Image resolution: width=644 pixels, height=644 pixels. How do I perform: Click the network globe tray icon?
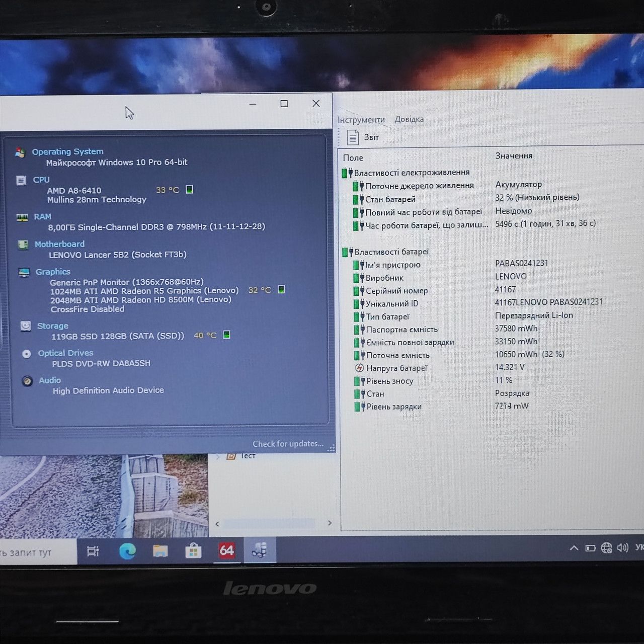pyautogui.click(x=606, y=547)
